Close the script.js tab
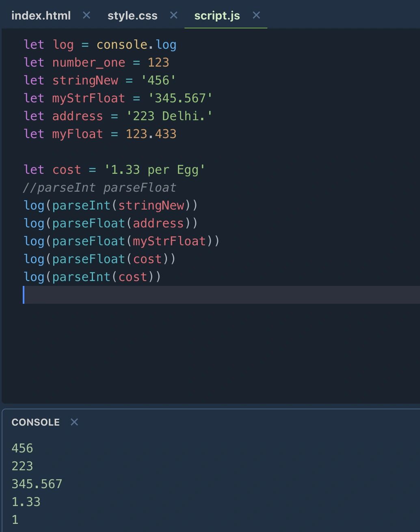The width and height of the screenshot is (420, 532). pos(256,15)
